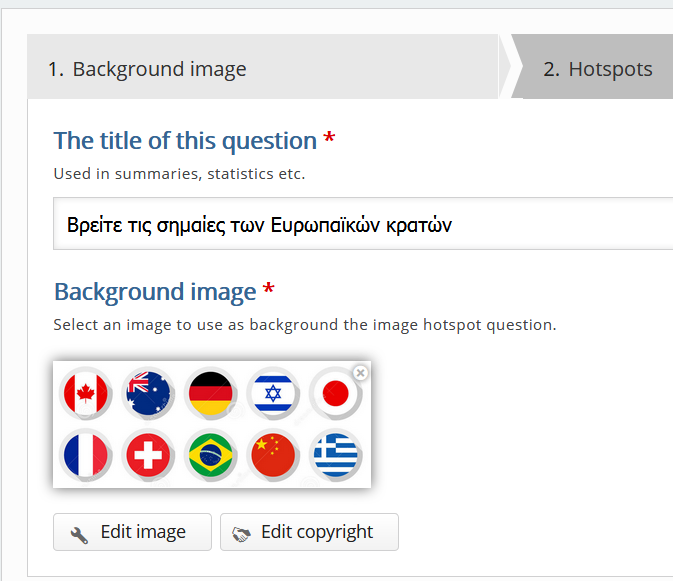673x581 pixels.
Task: Focus the question title text field
Action: pos(363,224)
